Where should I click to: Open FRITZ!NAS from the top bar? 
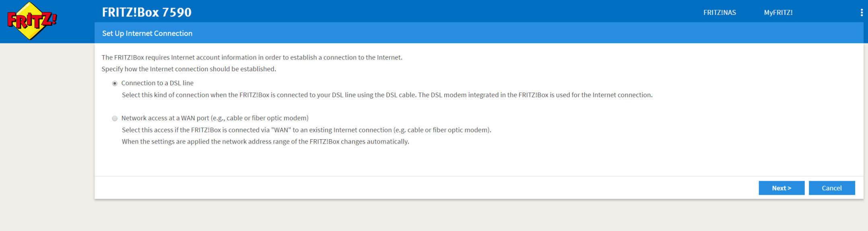720,12
